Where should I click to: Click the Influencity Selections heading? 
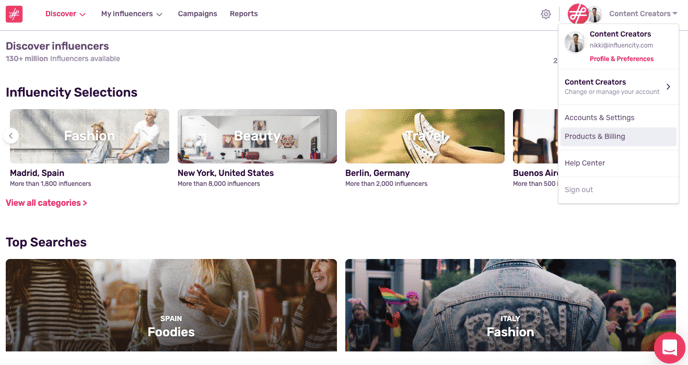(72, 92)
